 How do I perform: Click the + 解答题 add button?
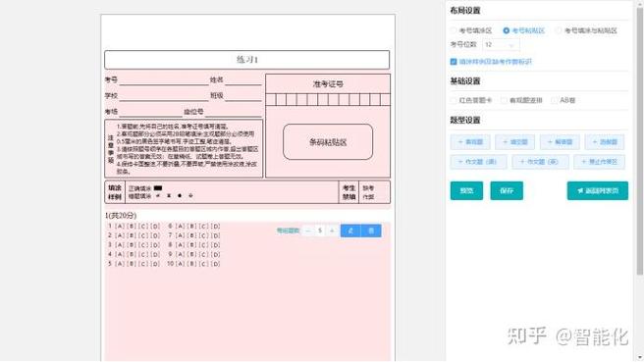pyautogui.click(x=560, y=142)
